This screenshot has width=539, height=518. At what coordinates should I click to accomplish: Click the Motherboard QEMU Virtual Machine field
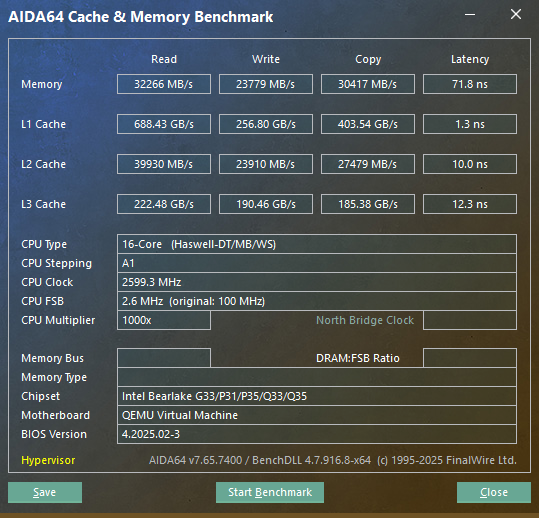pyautogui.click(x=317, y=415)
